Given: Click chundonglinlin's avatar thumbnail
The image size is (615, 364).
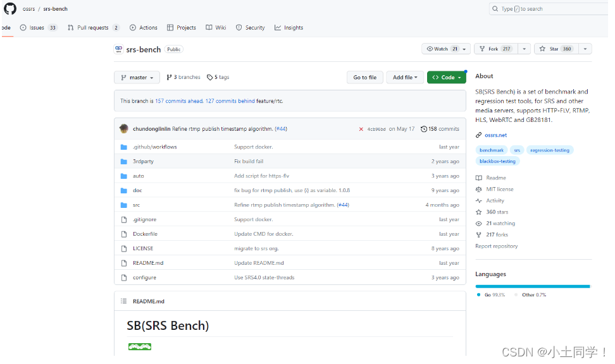Looking at the screenshot, I should (124, 128).
